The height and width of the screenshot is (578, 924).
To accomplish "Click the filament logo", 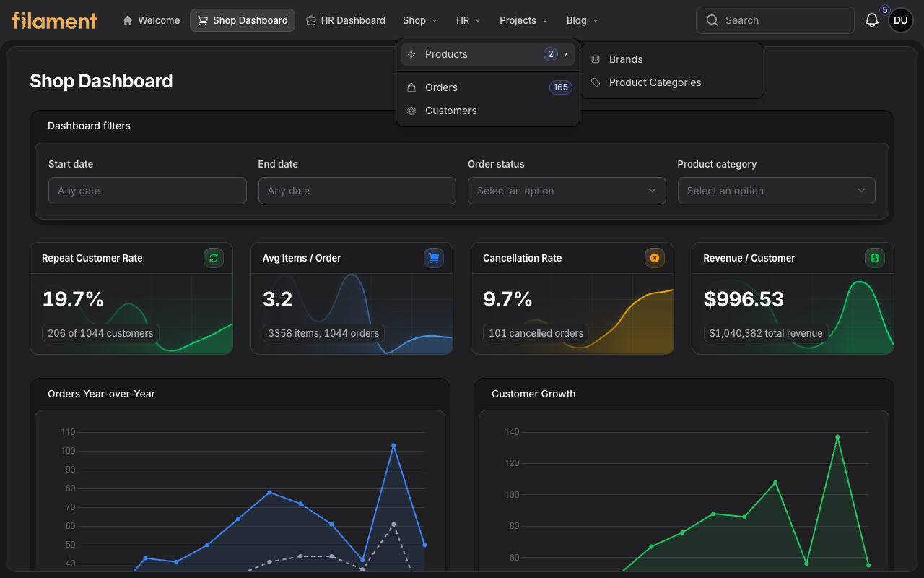I will [54, 20].
